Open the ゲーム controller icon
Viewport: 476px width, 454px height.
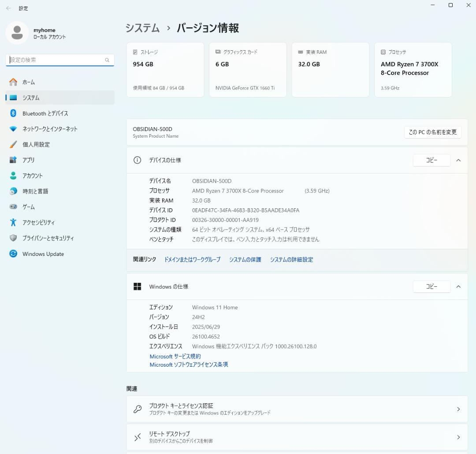[13, 206]
